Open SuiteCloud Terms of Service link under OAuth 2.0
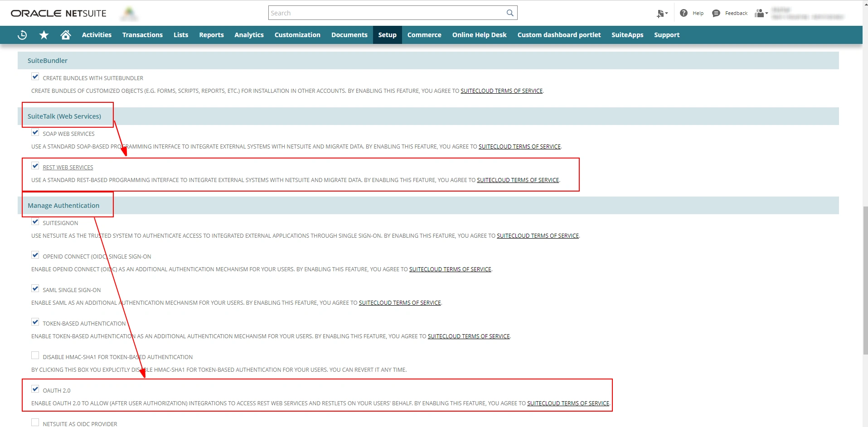This screenshot has width=868, height=427. 568,403
